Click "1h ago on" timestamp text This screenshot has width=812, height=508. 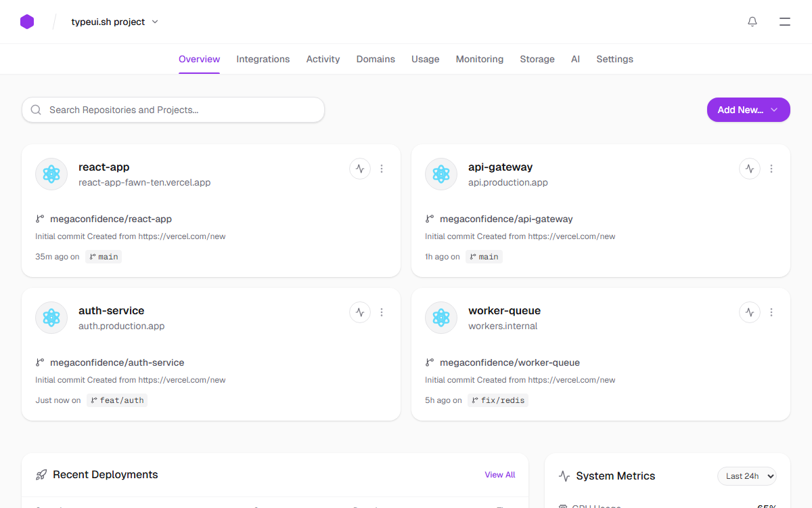click(x=443, y=257)
